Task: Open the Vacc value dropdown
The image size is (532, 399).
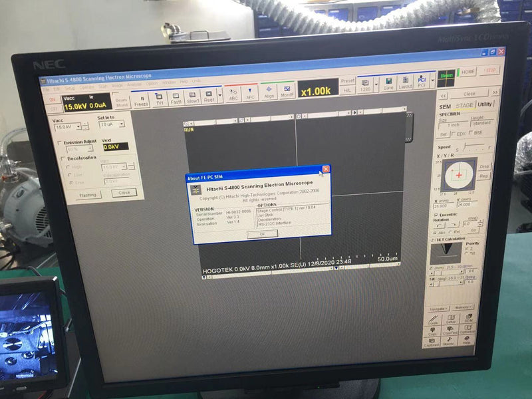Action: pos(78,126)
